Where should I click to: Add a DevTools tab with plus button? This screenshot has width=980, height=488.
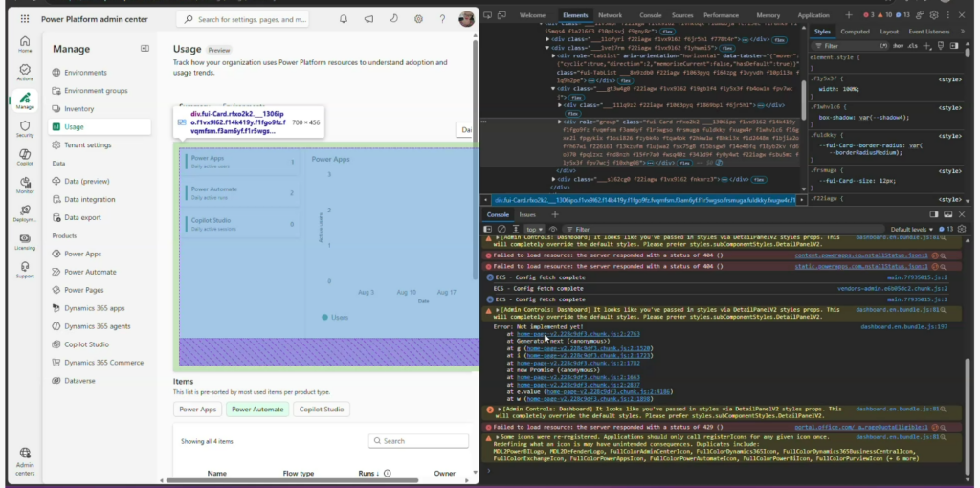tap(848, 15)
